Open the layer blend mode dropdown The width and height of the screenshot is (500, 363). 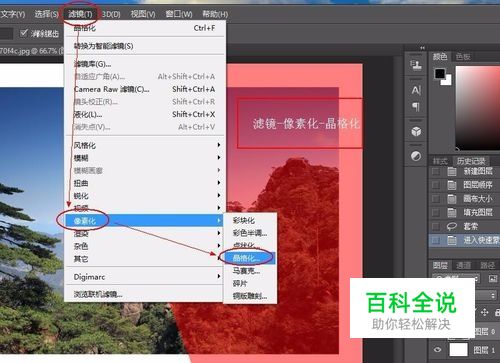tap(487, 295)
